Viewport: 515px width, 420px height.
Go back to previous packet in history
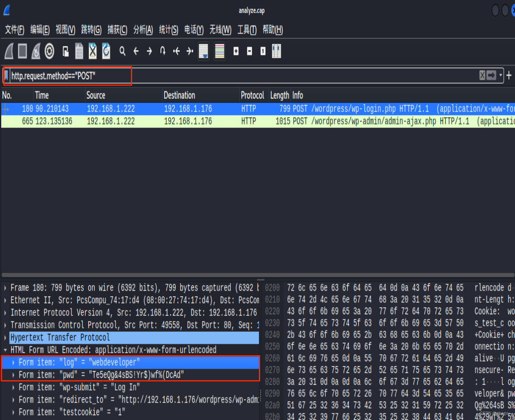click(136, 51)
